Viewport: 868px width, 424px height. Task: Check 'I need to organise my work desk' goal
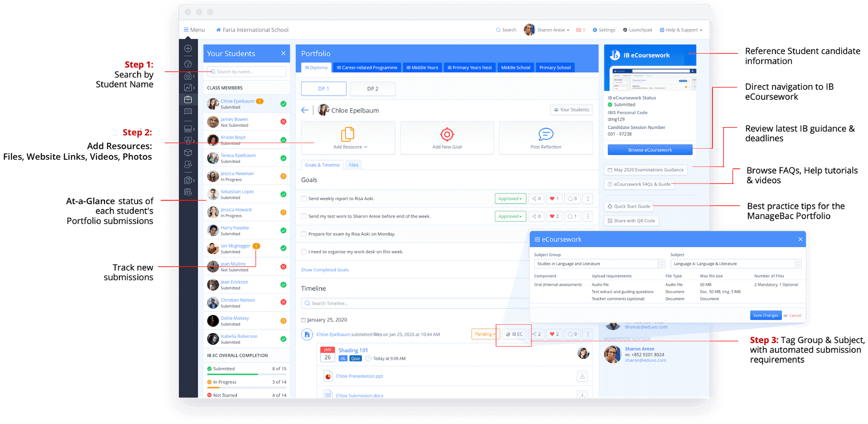(x=304, y=252)
